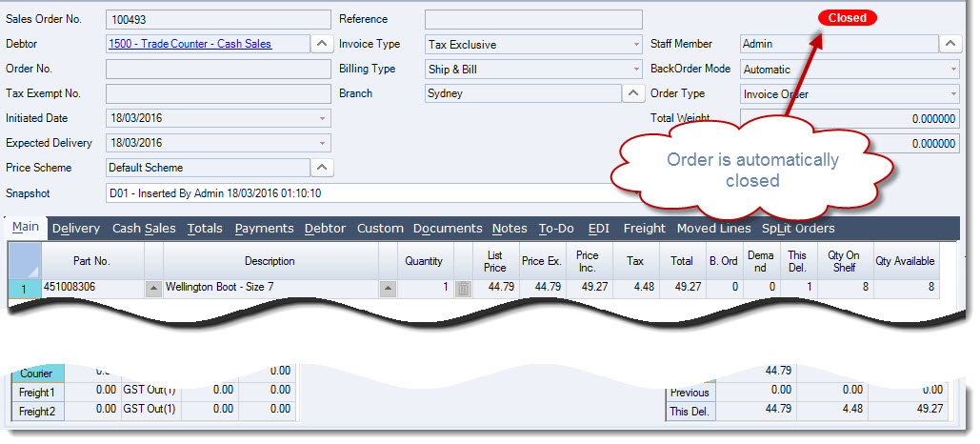980x444 pixels.
Task: Click the Tax column header
Action: 635,261
